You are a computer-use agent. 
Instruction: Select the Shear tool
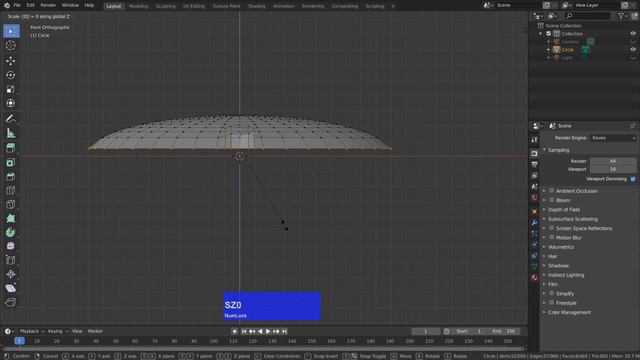(11, 288)
